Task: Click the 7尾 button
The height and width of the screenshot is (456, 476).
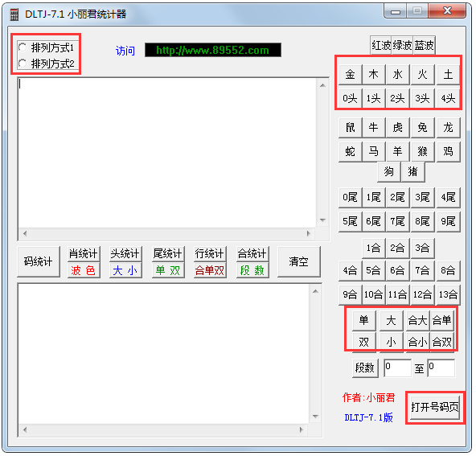Action: pos(398,222)
